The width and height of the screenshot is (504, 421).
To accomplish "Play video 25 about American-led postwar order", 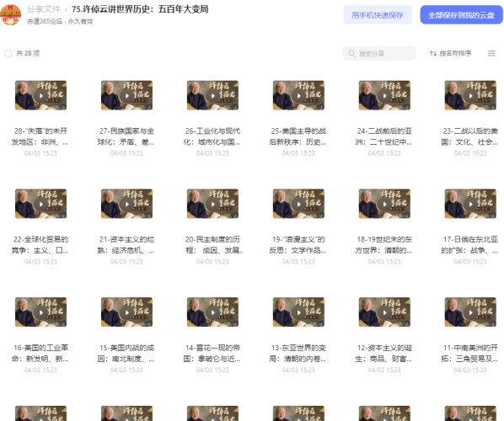I will pyautogui.click(x=298, y=95).
